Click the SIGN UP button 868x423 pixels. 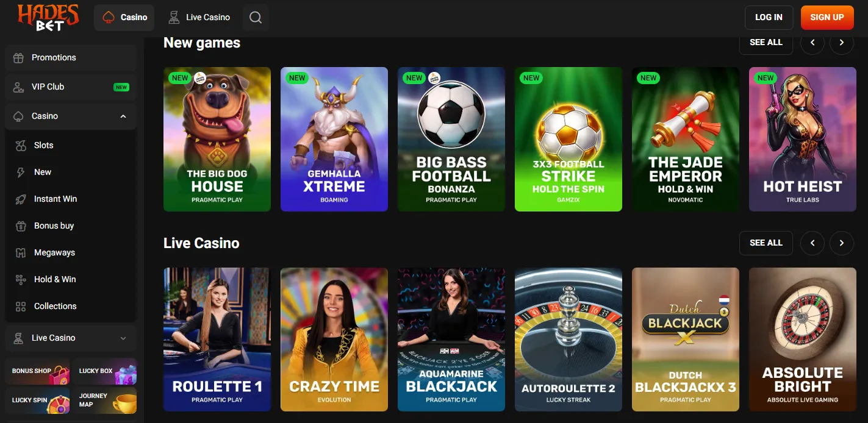tap(827, 18)
